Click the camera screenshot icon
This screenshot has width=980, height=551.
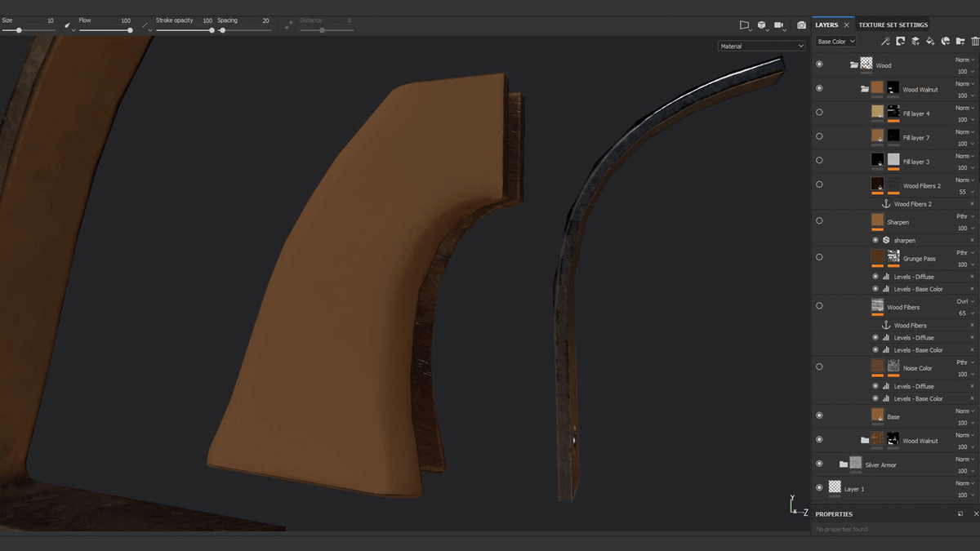(801, 25)
